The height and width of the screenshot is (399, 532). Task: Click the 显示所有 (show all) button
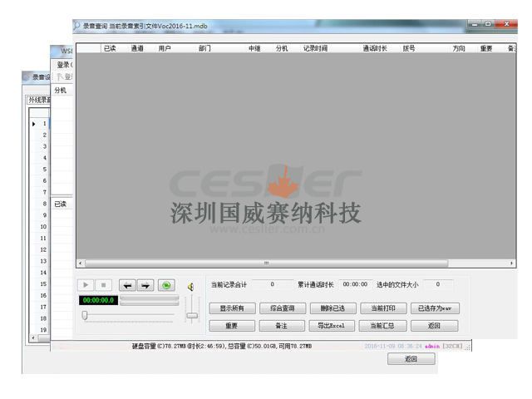(x=233, y=308)
